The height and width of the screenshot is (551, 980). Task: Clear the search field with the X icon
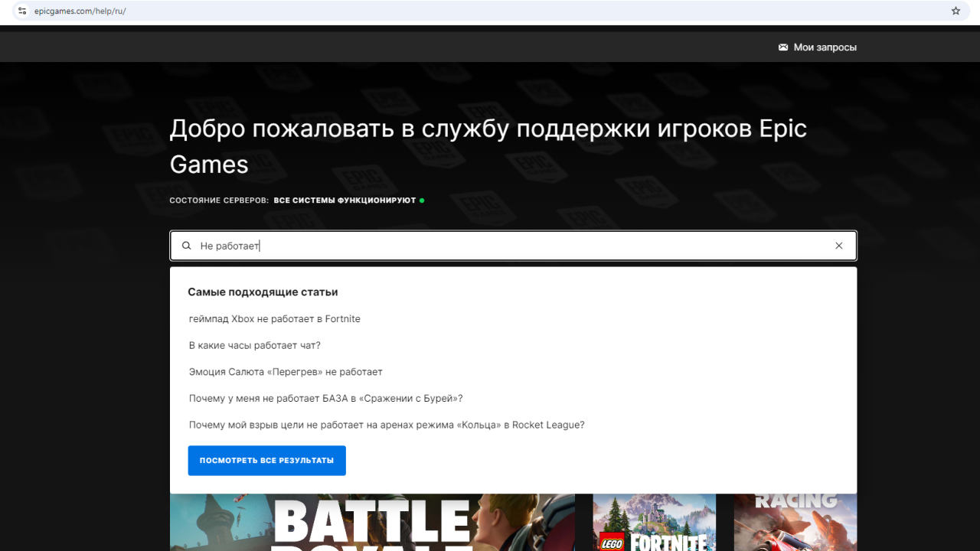pos(839,246)
